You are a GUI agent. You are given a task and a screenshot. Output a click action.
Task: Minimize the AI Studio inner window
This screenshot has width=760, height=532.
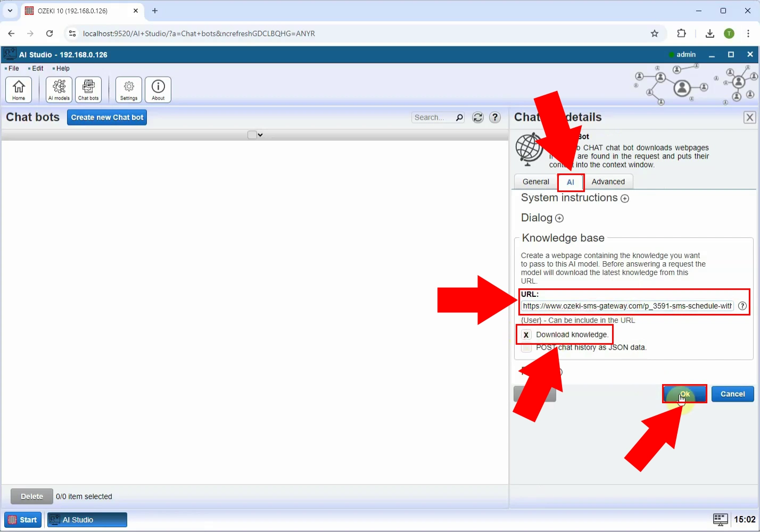tap(712, 55)
